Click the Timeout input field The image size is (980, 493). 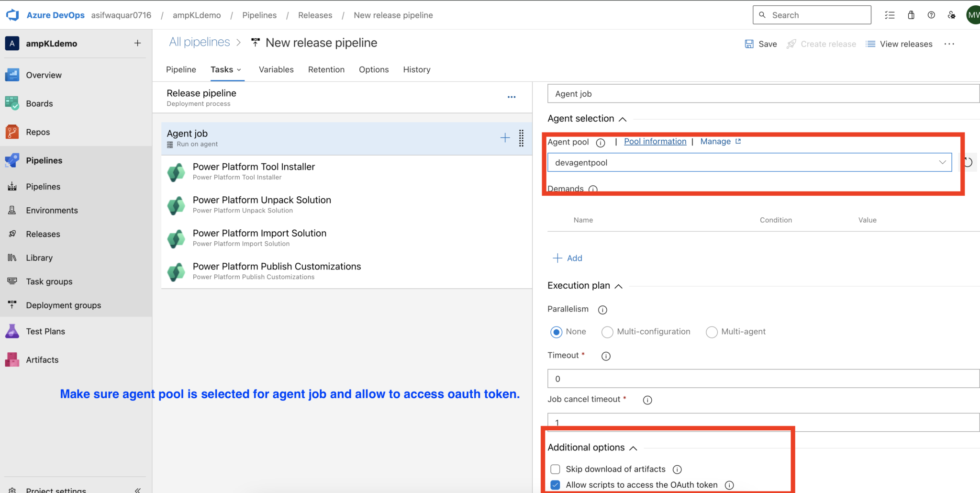point(763,379)
